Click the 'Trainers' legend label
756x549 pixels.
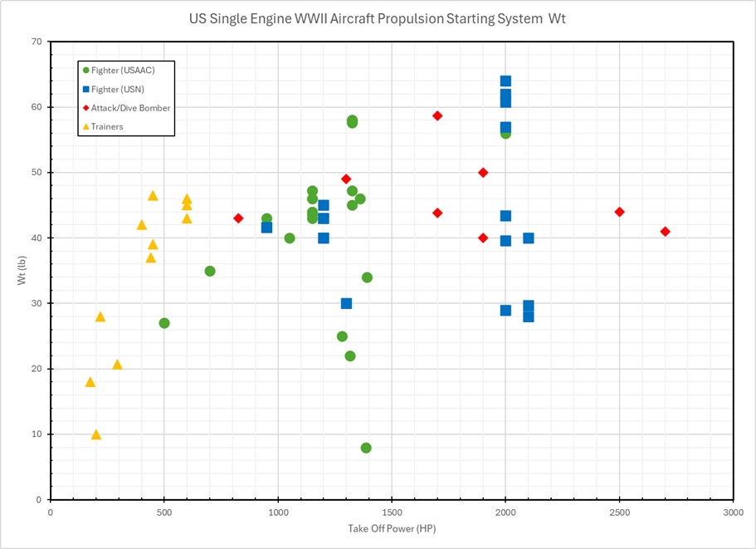[x=107, y=126]
